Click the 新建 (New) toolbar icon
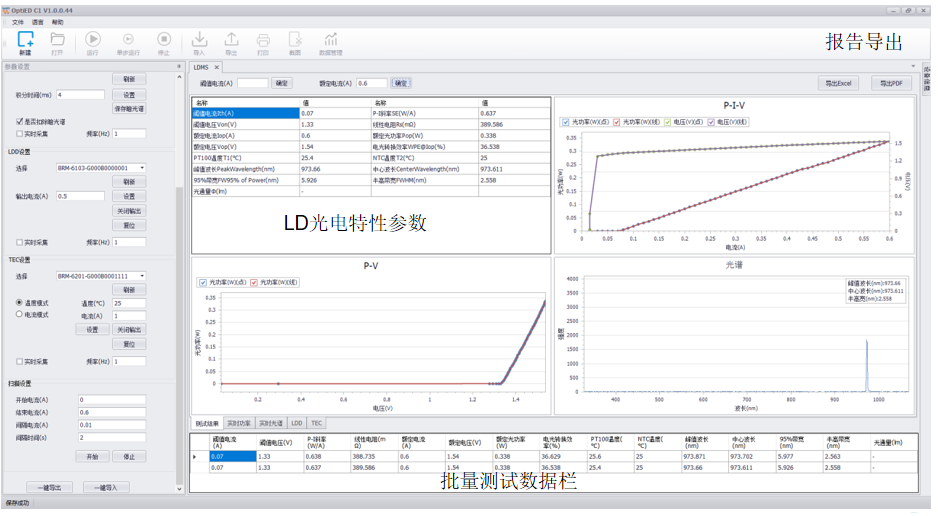 [25, 40]
